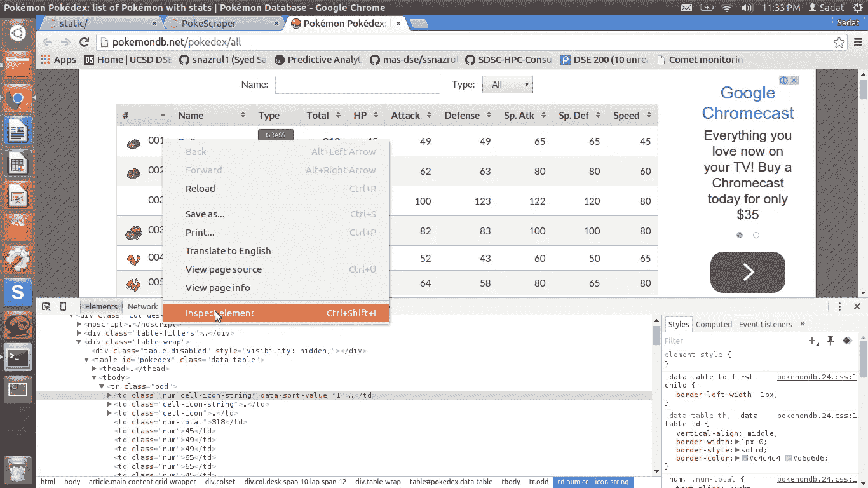Expand the border-width shorthand triangle
868x488 pixels.
[737, 442]
